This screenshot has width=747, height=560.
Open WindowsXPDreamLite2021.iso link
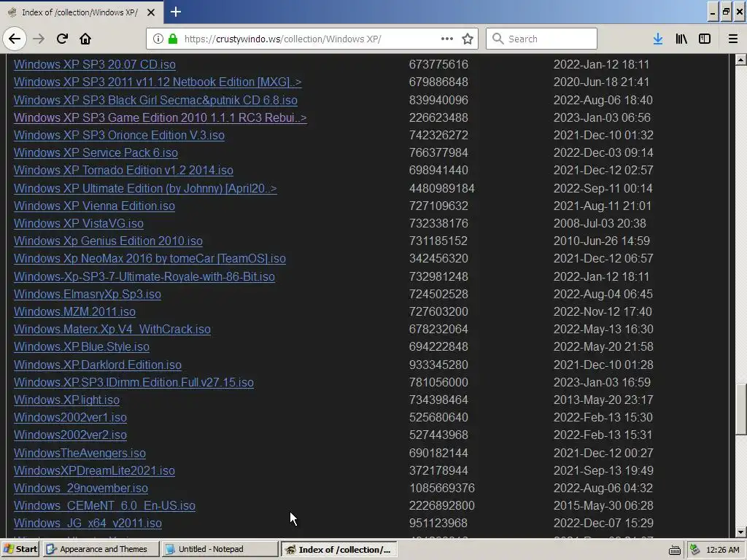pyautogui.click(x=94, y=471)
